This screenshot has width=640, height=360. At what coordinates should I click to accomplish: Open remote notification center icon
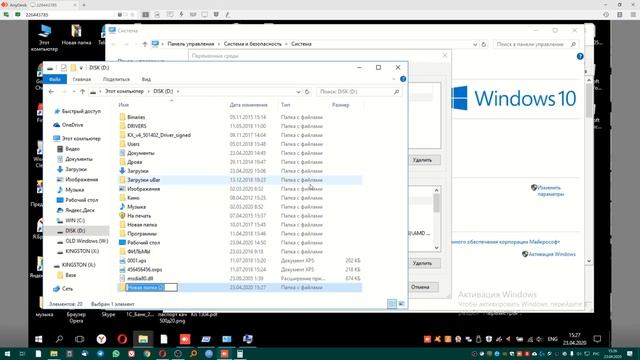click(597, 339)
